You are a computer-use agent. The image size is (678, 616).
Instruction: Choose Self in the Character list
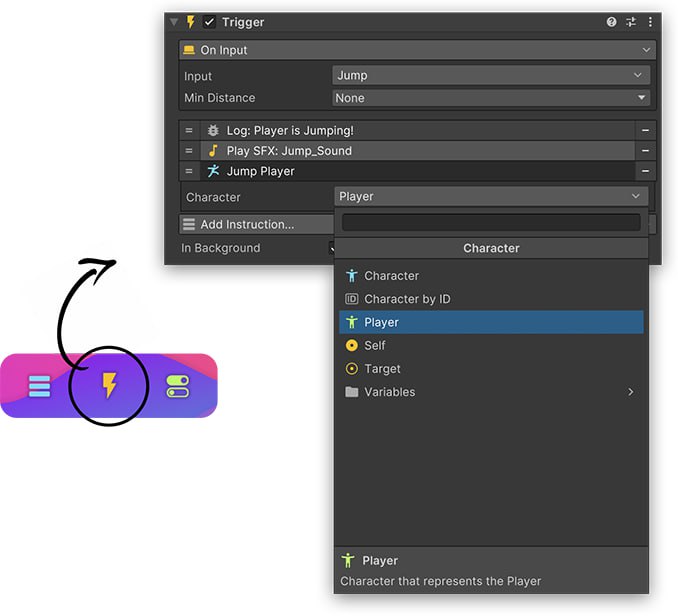(x=375, y=346)
